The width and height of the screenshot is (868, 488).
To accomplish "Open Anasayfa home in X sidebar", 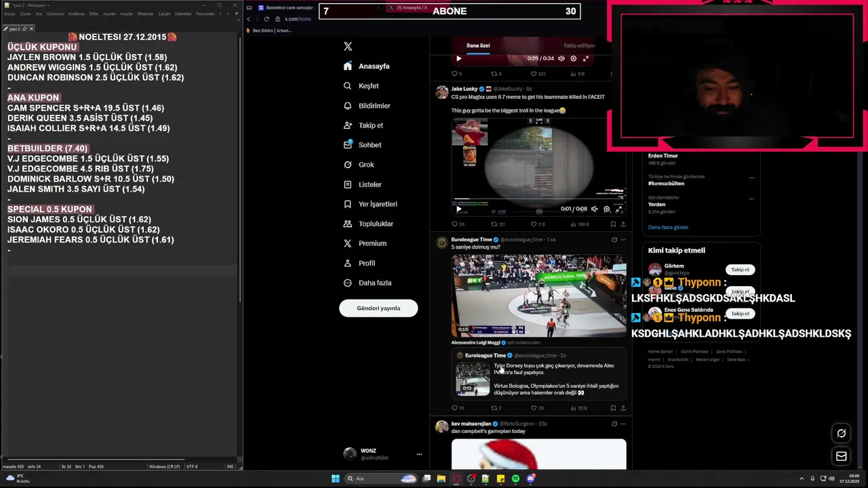I will [x=366, y=66].
